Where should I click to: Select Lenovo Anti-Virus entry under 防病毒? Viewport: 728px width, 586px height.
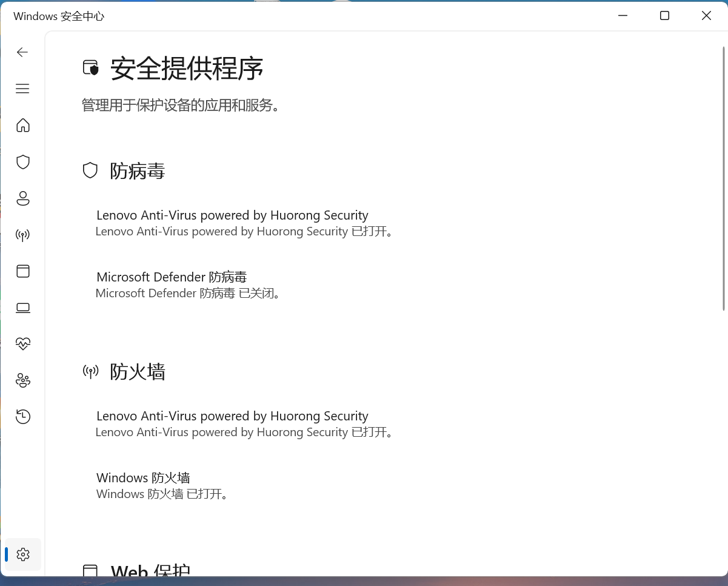244,223
